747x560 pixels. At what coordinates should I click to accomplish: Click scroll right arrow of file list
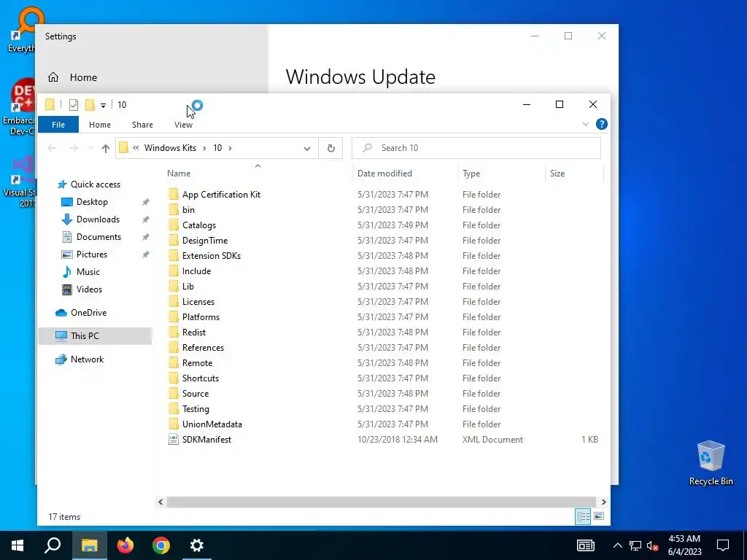tap(603, 502)
